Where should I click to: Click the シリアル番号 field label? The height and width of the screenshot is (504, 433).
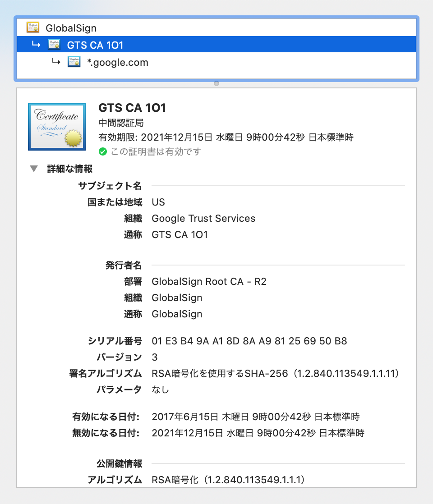[x=115, y=341]
